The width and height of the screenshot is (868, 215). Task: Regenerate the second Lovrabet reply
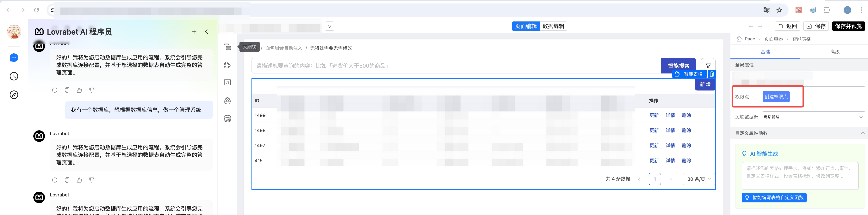pyautogui.click(x=55, y=180)
